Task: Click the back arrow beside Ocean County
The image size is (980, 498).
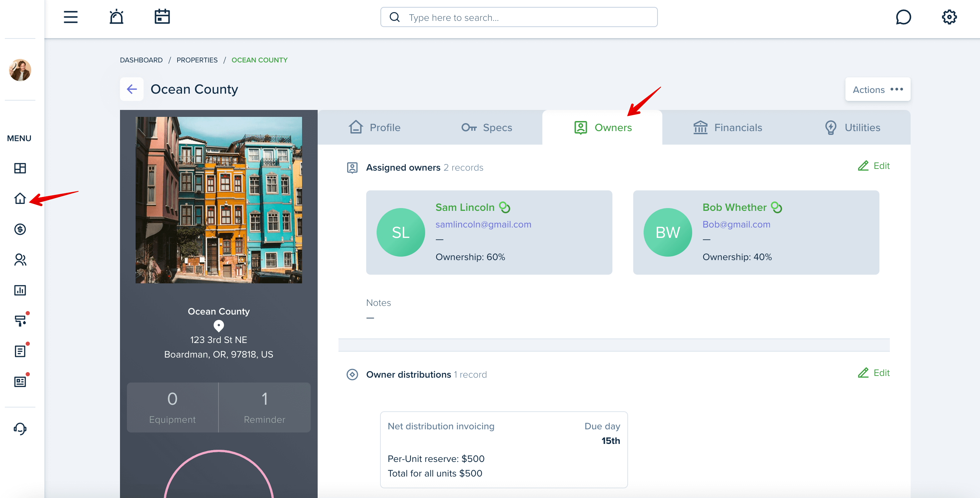Action: point(132,89)
